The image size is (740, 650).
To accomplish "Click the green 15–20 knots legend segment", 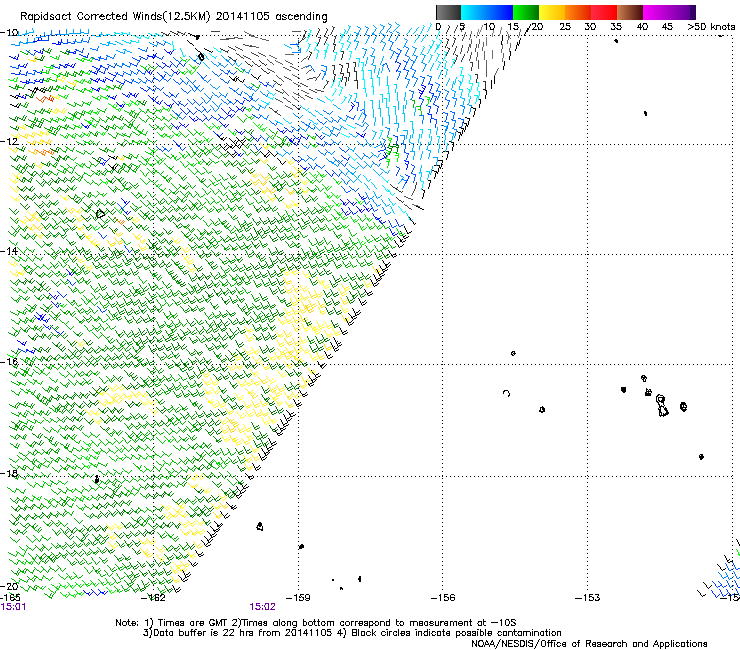I will [x=526, y=12].
